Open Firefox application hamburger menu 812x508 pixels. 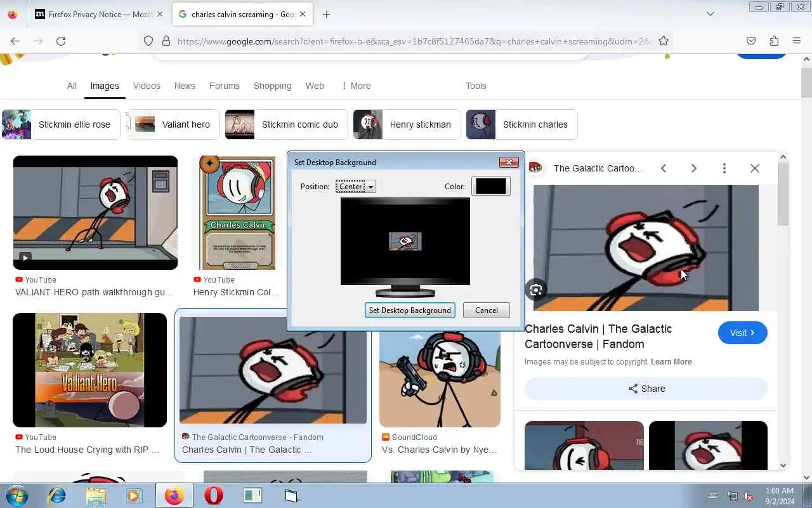pyautogui.click(x=797, y=41)
